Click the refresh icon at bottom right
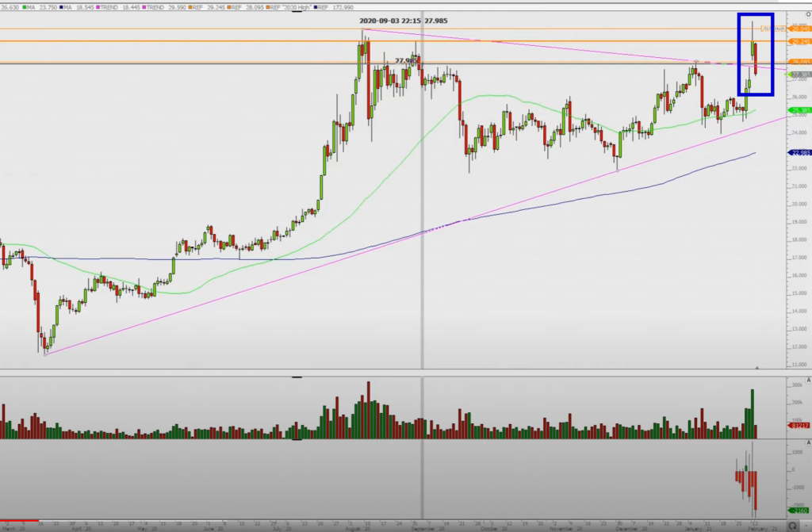This screenshot has width=812, height=532. point(793,526)
